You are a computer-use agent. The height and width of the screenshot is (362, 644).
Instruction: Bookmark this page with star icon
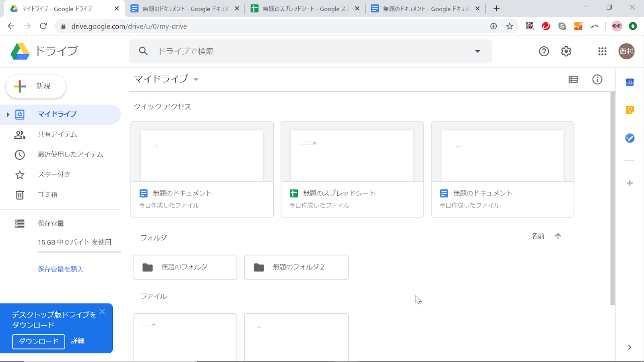510,26
